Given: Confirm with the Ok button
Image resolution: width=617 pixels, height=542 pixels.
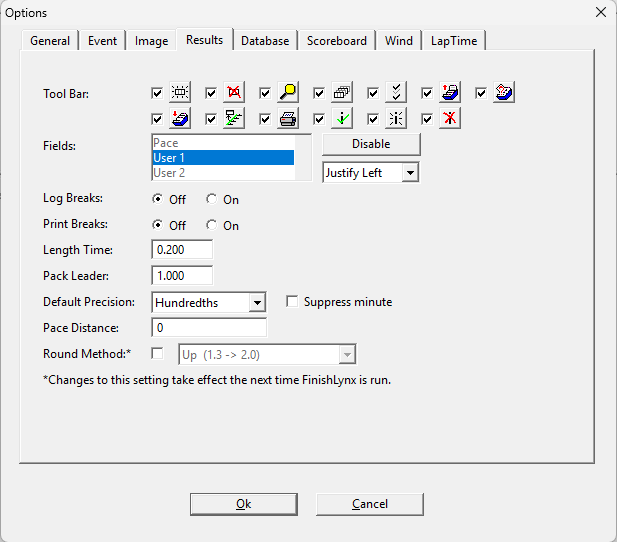Looking at the screenshot, I should pos(244,504).
